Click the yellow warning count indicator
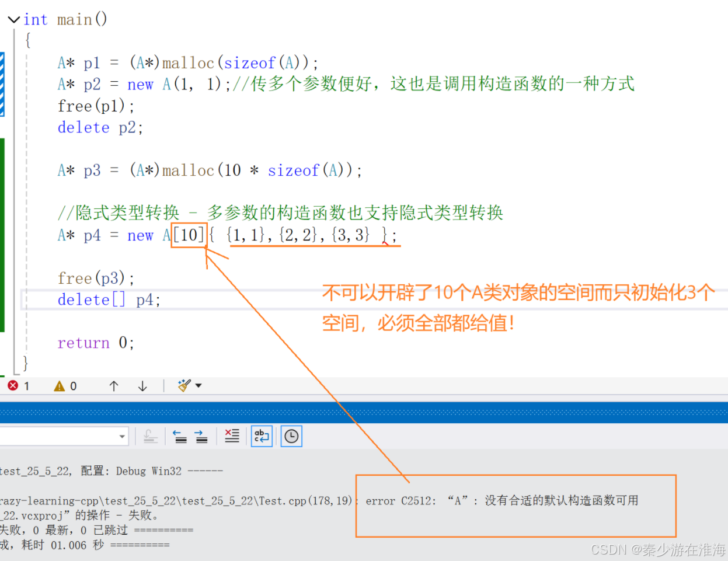Viewport: 728px width, 561px height. [x=65, y=386]
